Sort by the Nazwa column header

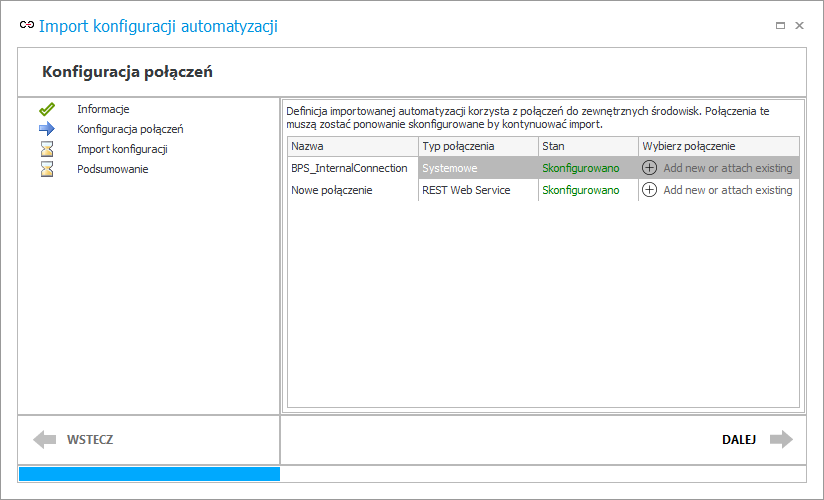click(353, 146)
